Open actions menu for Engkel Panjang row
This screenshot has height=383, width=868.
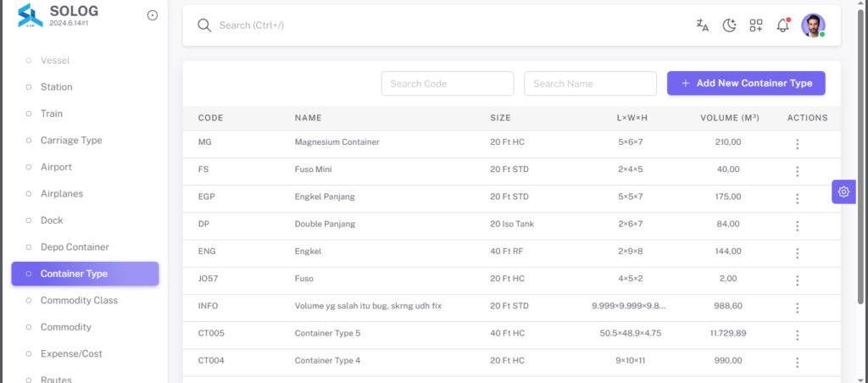coord(797,198)
